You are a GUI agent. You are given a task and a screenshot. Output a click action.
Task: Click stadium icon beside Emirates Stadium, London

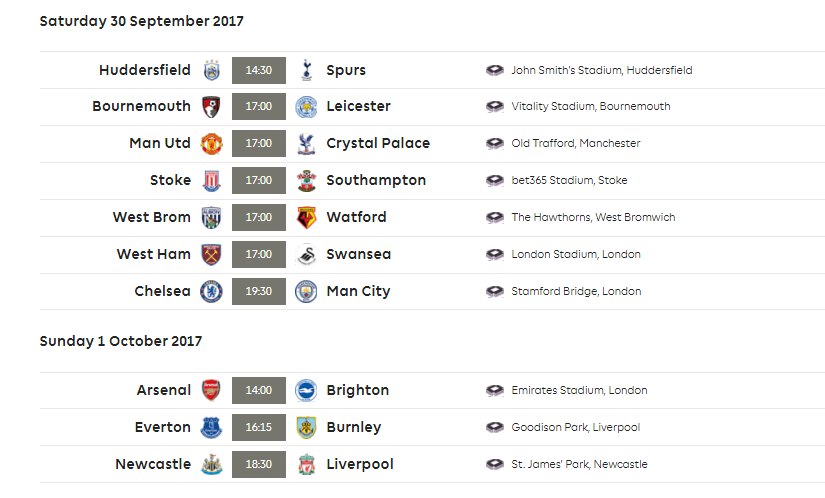pyautogui.click(x=495, y=391)
